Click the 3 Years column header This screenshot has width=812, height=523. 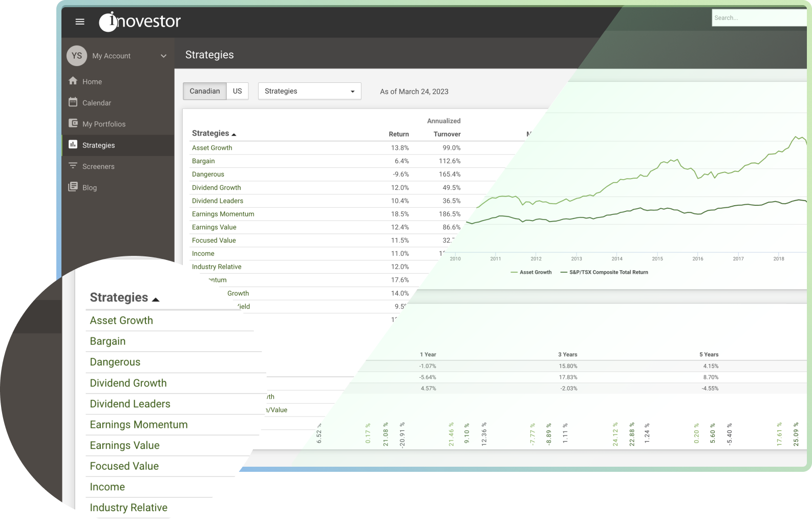point(568,355)
